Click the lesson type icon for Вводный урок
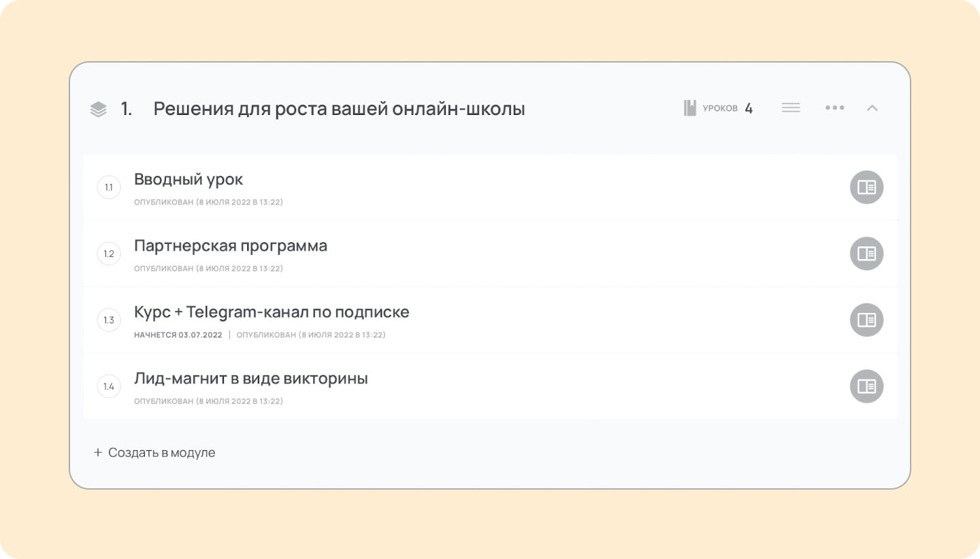980x559 pixels. click(x=866, y=187)
